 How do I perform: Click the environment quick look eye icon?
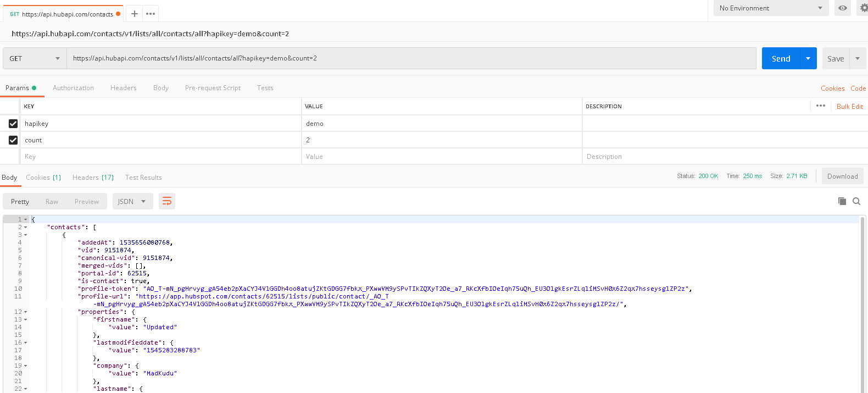point(842,8)
